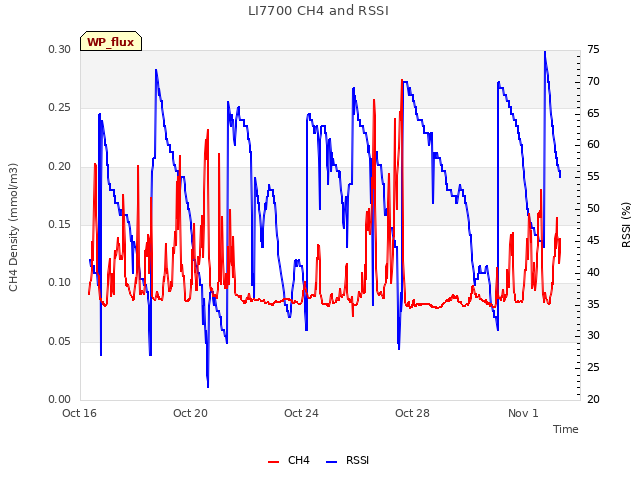Click the Time axis label
The image size is (640, 480).
pos(566,429)
